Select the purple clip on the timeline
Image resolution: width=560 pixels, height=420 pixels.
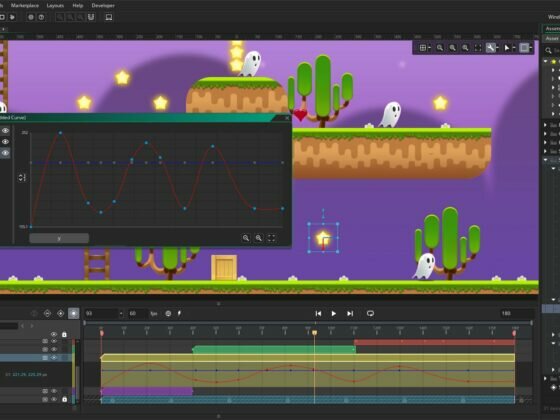[147, 391]
